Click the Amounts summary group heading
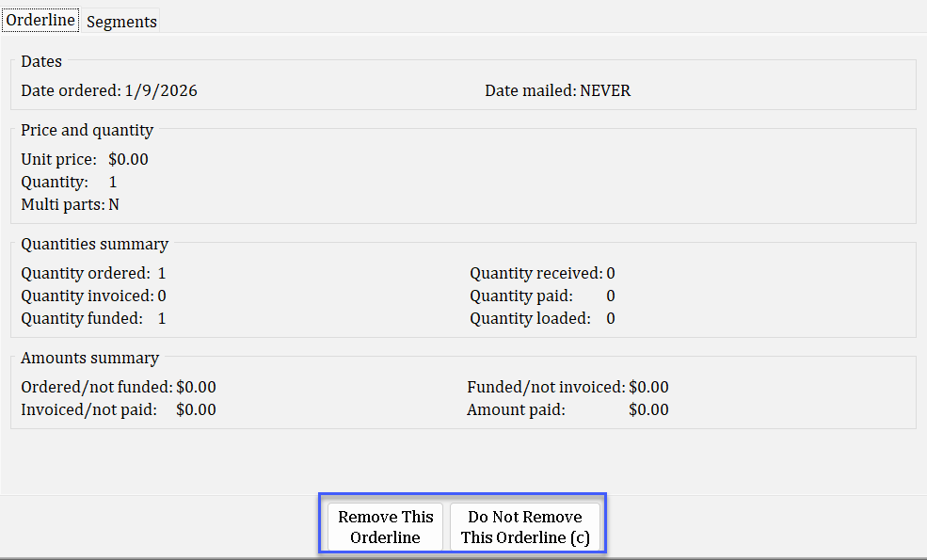The height and width of the screenshot is (560, 927). pos(89,358)
